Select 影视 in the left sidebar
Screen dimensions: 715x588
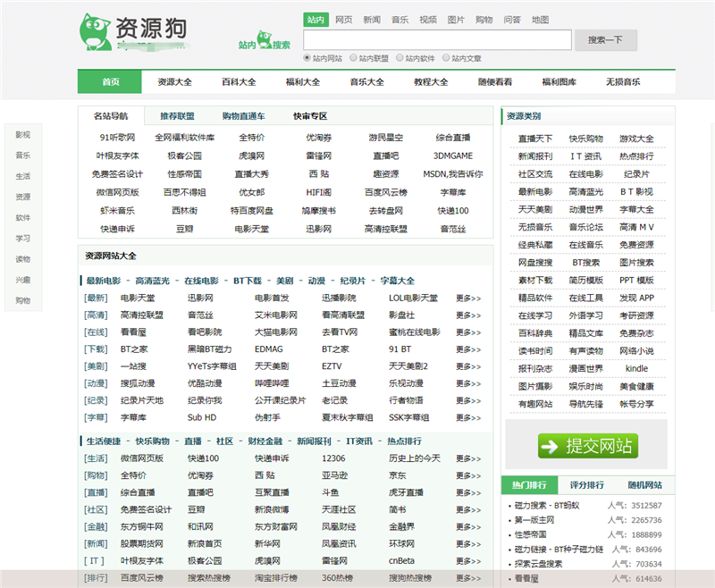pos(22,135)
